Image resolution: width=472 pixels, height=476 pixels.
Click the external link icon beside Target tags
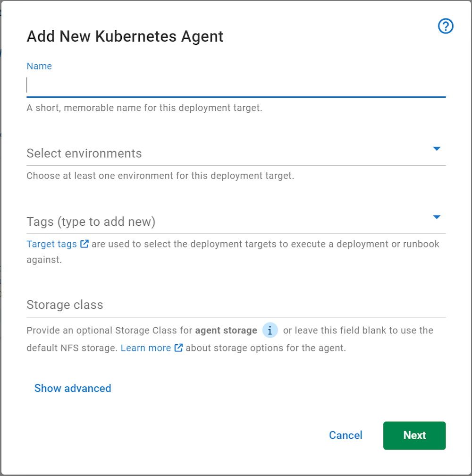pyautogui.click(x=85, y=244)
